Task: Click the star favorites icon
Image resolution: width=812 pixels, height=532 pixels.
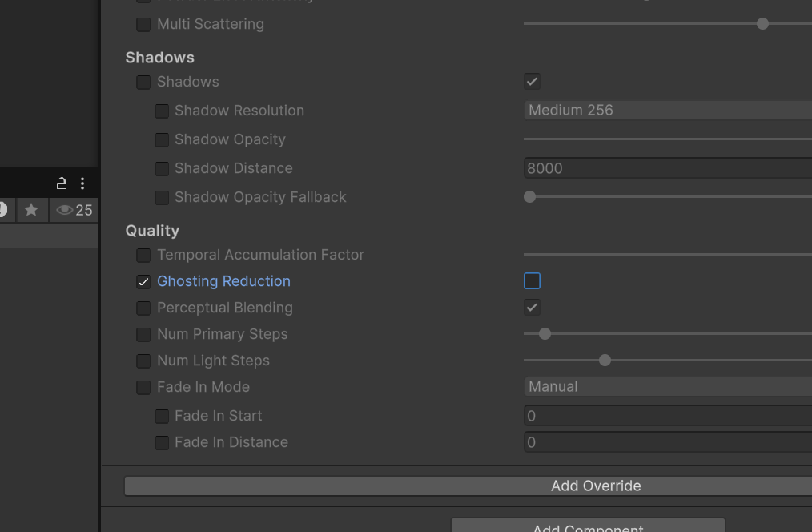Action: (x=31, y=210)
